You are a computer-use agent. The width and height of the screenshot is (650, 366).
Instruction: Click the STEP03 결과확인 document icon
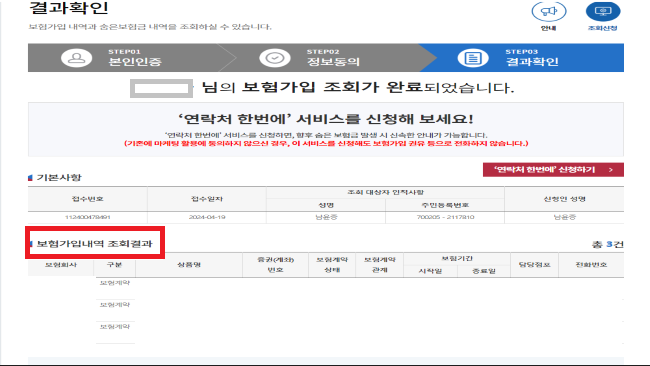click(x=473, y=58)
